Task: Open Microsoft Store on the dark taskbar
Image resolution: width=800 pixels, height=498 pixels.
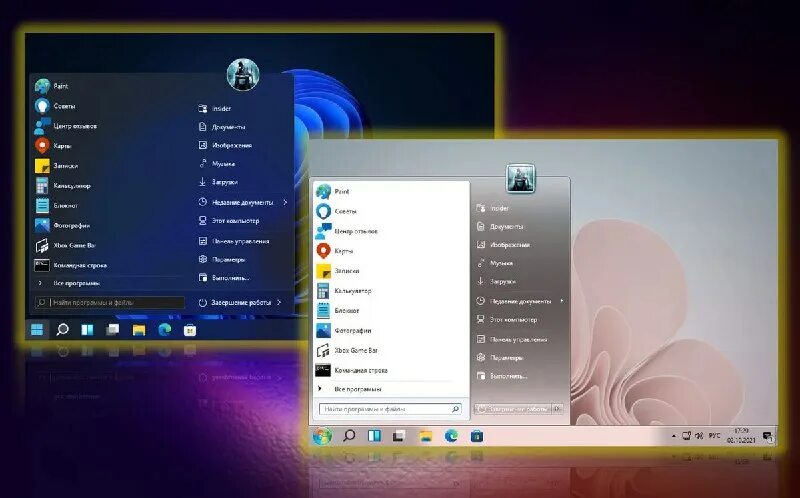Action: pos(190,330)
